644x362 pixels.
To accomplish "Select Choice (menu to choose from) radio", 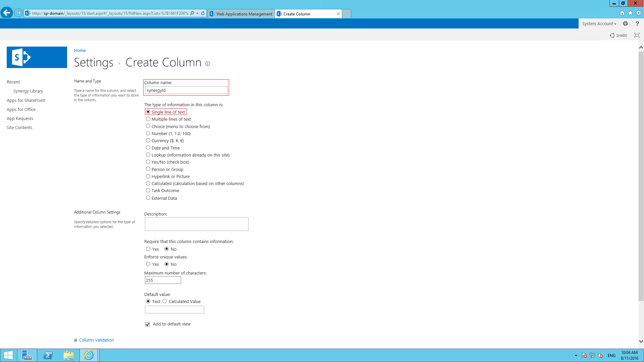I will [148, 126].
